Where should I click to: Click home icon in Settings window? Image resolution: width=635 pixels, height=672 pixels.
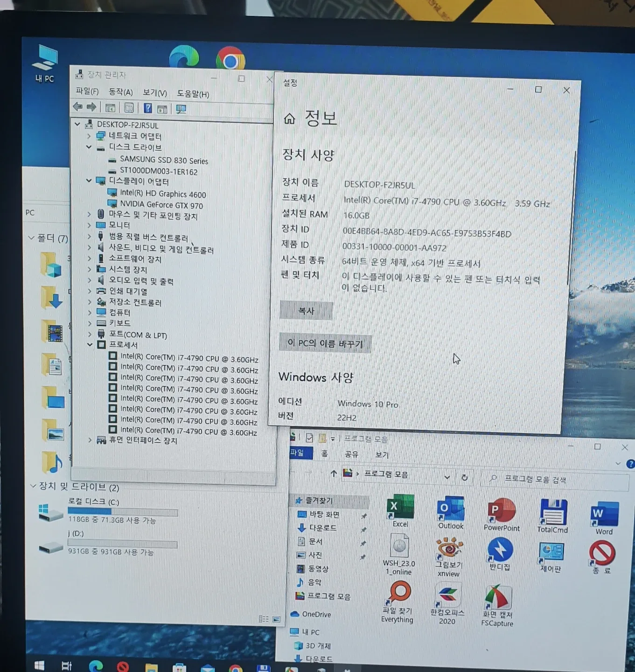click(x=290, y=119)
